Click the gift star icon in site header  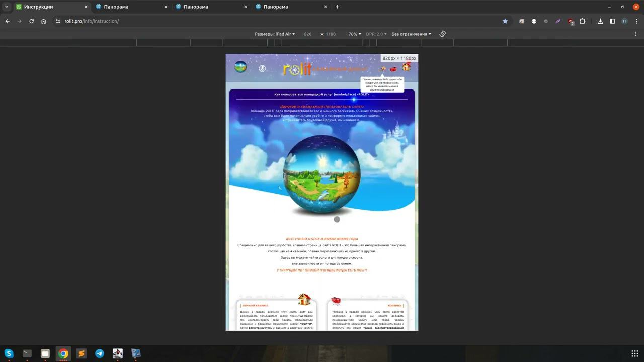383,69
